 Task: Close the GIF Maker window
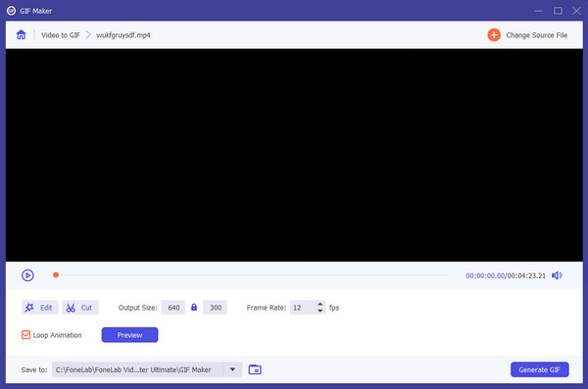tap(577, 11)
